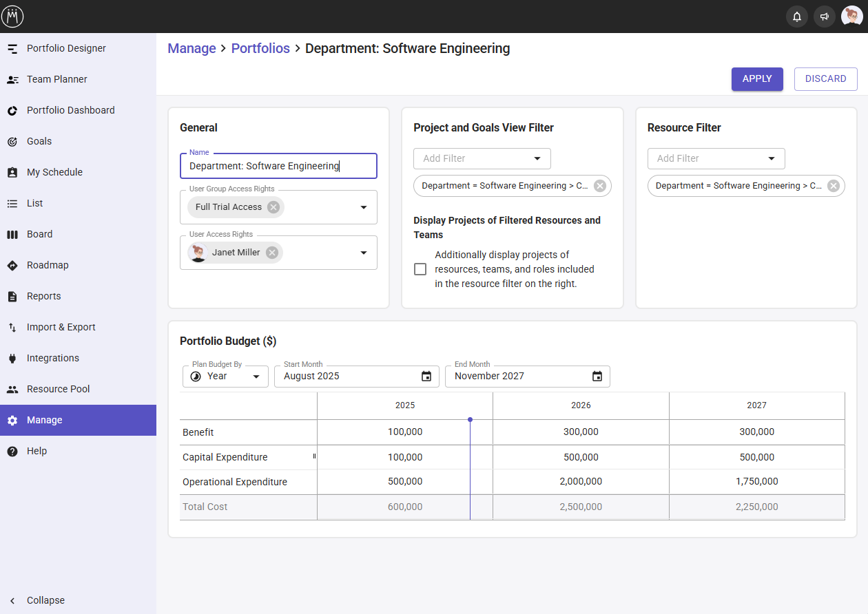Open Add Filter dropdown in Resource Filter

[x=716, y=158]
